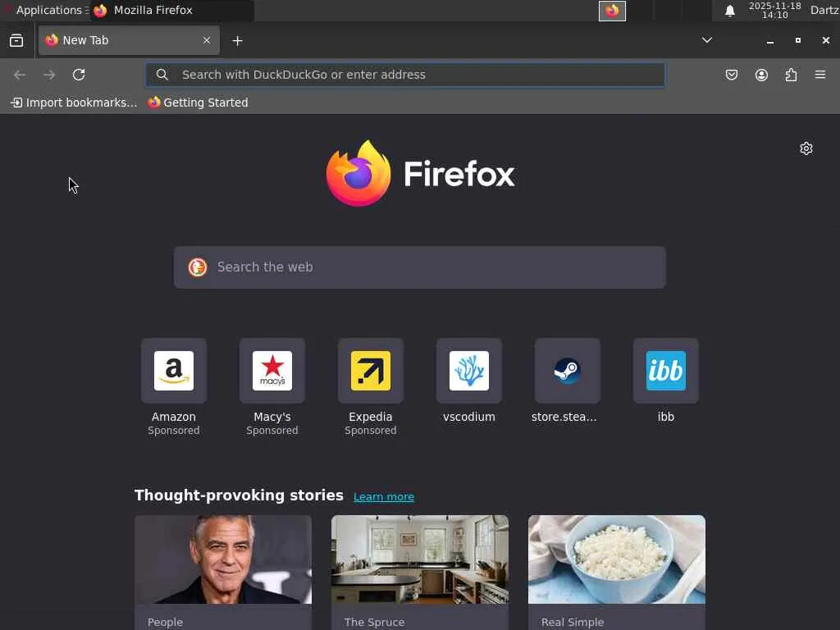This screenshot has width=840, height=630.
Task: Click Mozilla Firefox taskbar window button
Action: 171,10
